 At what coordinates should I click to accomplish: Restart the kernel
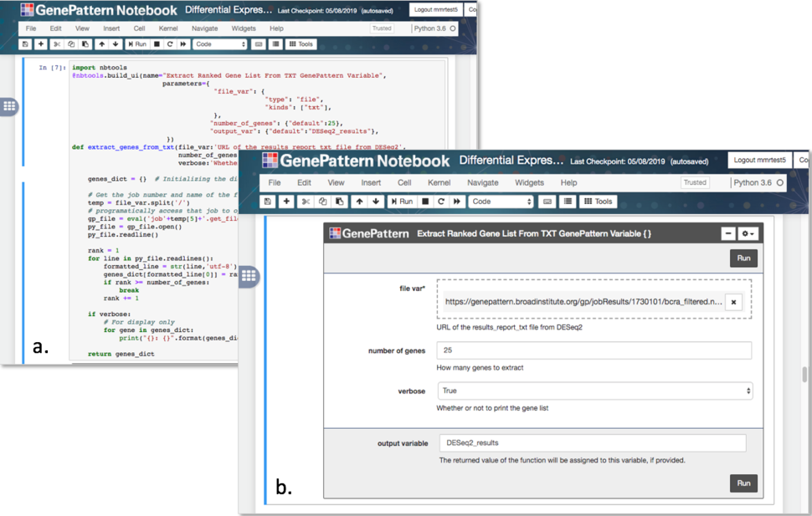tap(439, 201)
